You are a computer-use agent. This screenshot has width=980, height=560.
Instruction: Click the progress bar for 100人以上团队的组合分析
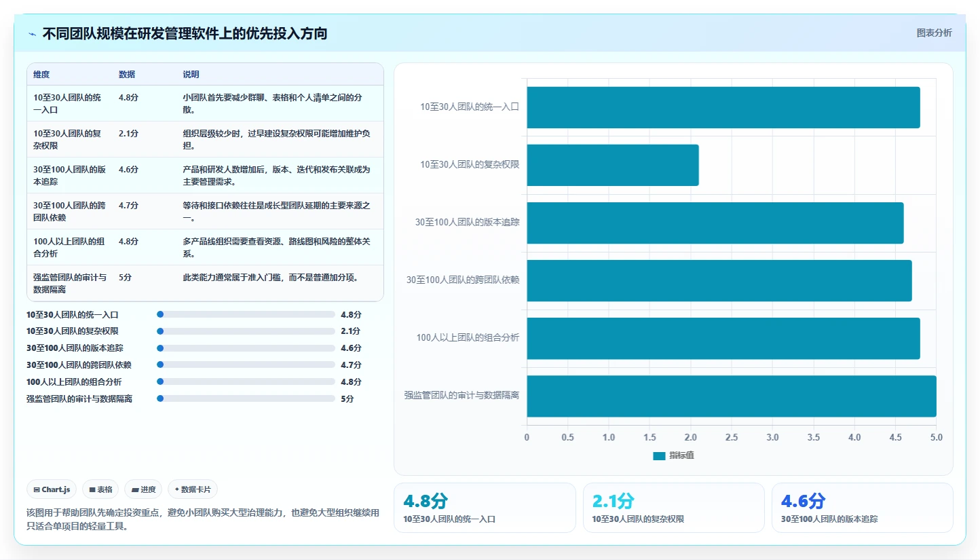tap(246, 382)
